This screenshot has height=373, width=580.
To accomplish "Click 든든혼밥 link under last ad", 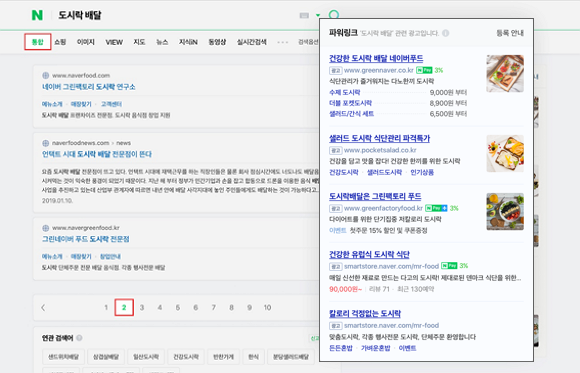I will tap(341, 348).
